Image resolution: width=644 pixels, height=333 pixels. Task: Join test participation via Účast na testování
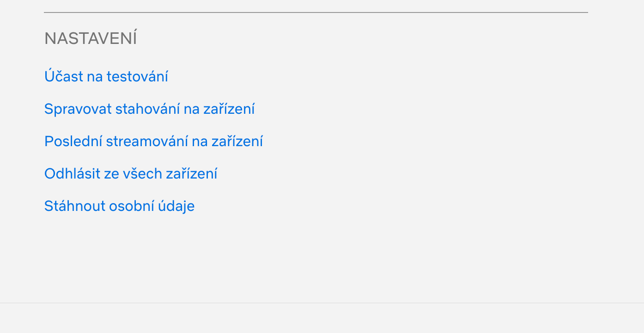pos(106,76)
